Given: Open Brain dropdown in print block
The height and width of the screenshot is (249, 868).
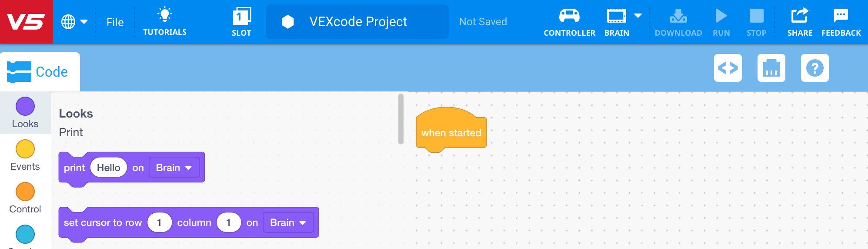Looking at the screenshot, I should 174,168.
